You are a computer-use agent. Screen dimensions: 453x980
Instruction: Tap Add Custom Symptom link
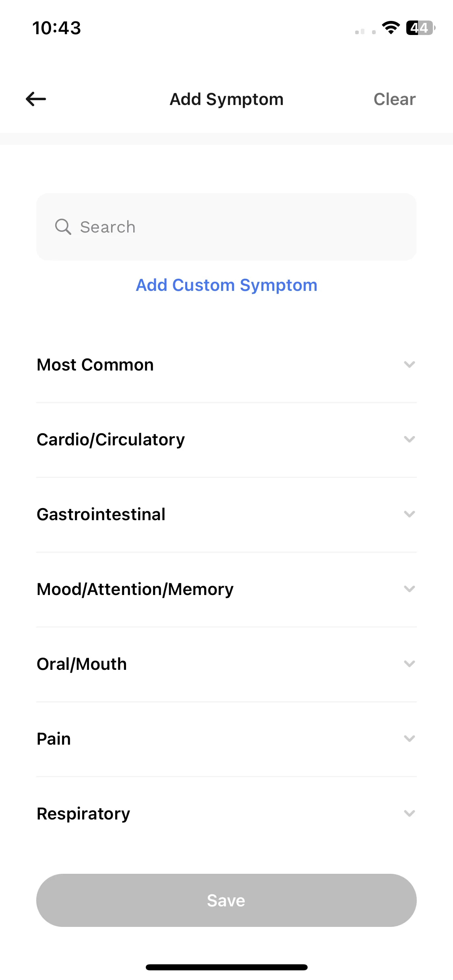(226, 285)
